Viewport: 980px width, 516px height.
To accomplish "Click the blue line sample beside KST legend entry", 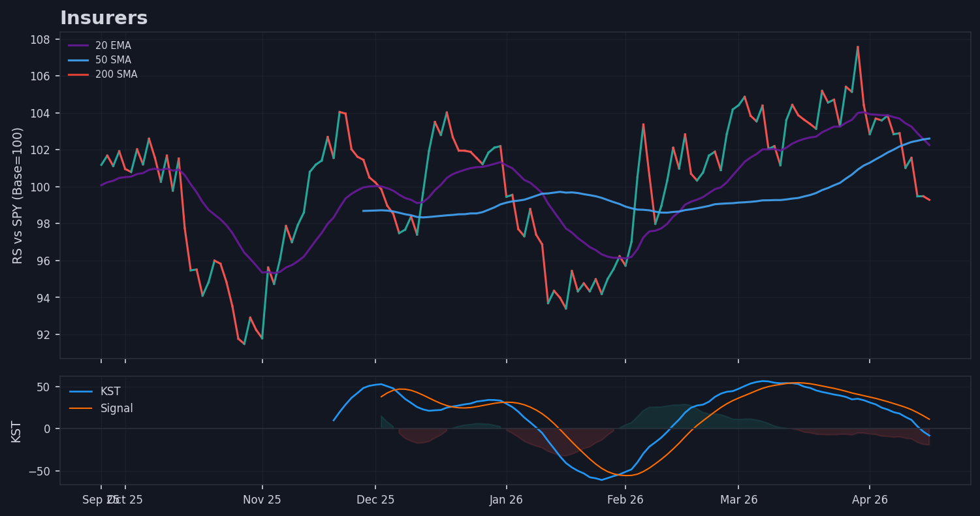I will point(81,392).
